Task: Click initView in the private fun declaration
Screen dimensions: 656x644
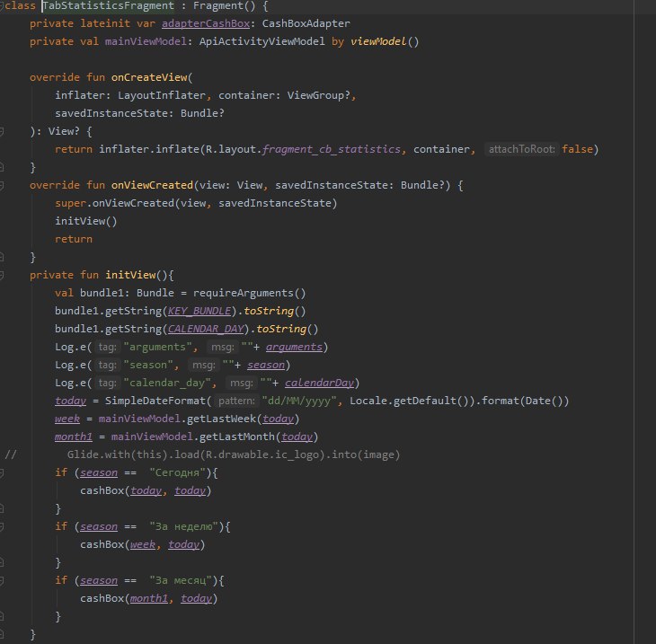Action: coord(130,275)
